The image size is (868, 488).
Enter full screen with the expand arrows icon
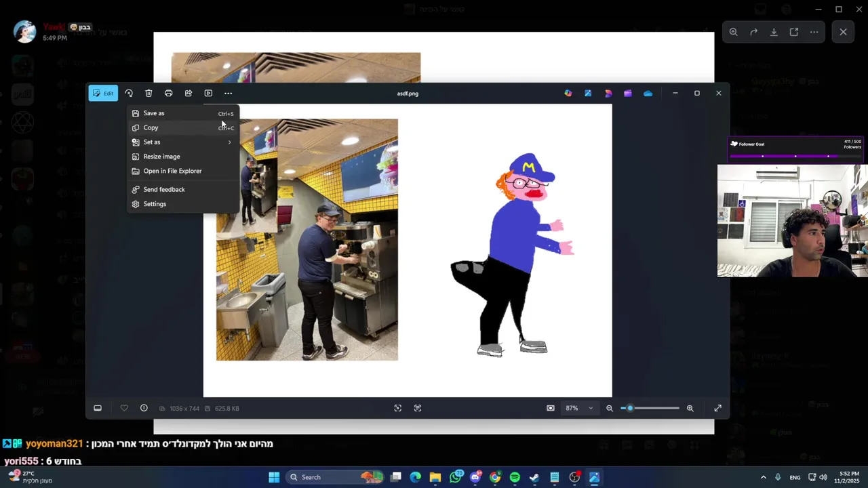[x=717, y=408]
